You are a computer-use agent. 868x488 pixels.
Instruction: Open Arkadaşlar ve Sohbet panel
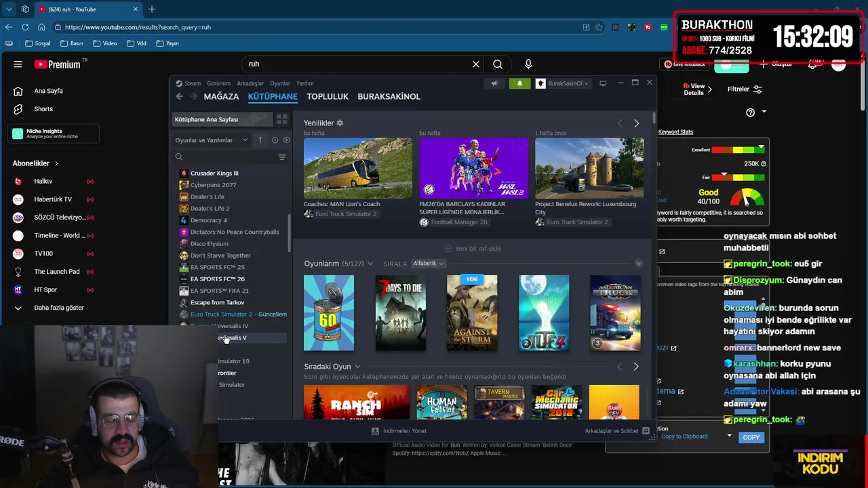point(617,431)
